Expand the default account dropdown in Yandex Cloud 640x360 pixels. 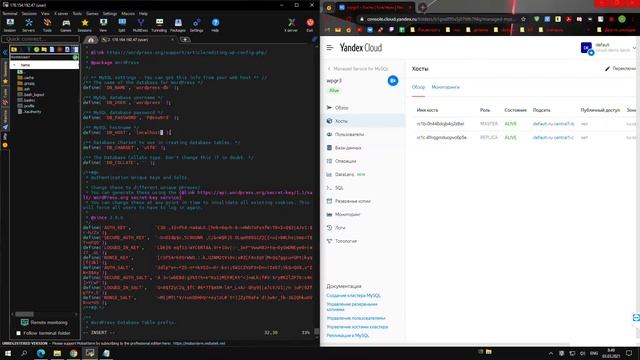point(634,48)
